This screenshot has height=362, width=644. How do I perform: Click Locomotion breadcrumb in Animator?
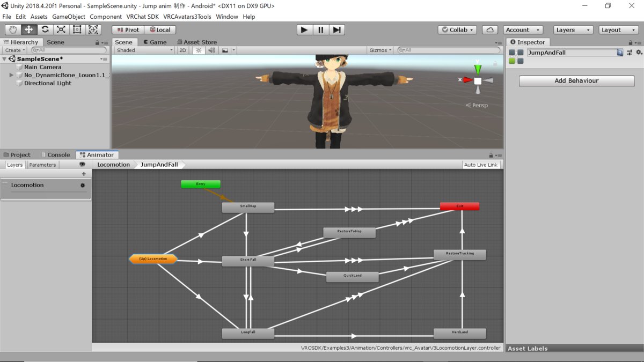pos(113,165)
